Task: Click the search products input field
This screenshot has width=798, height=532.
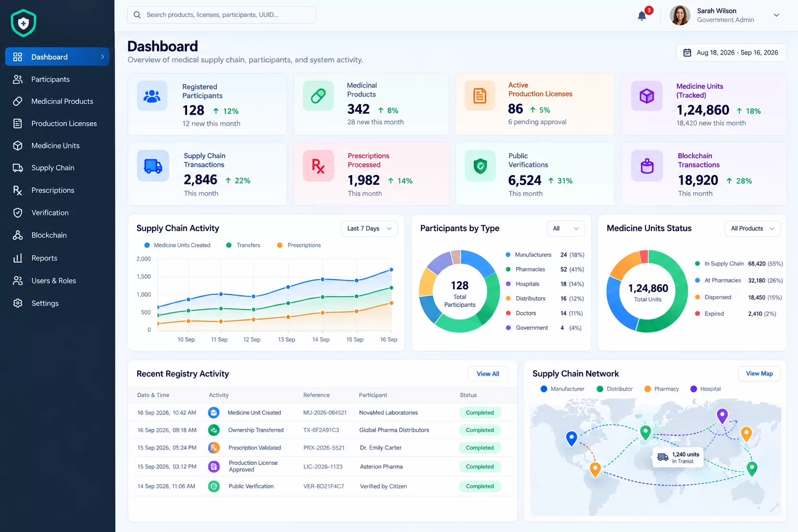Action: (x=222, y=15)
